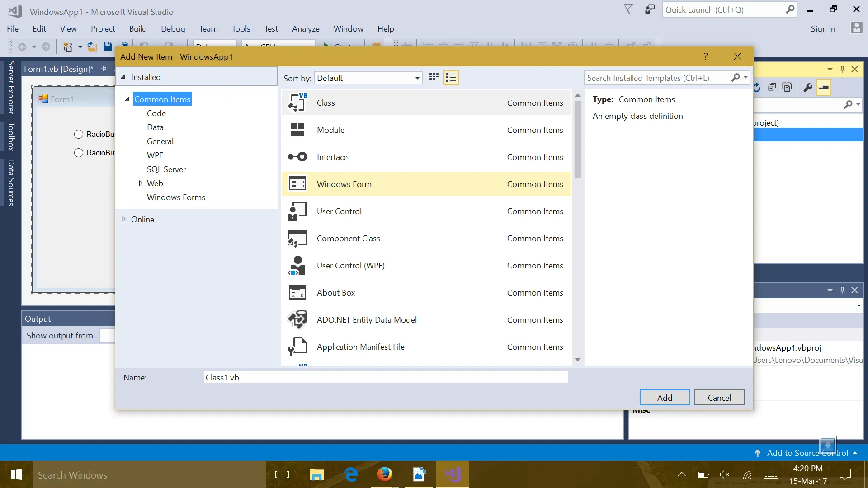Open Properties wrench icon in Solution Explorer
The width and height of the screenshot is (868, 488).
(x=808, y=88)
